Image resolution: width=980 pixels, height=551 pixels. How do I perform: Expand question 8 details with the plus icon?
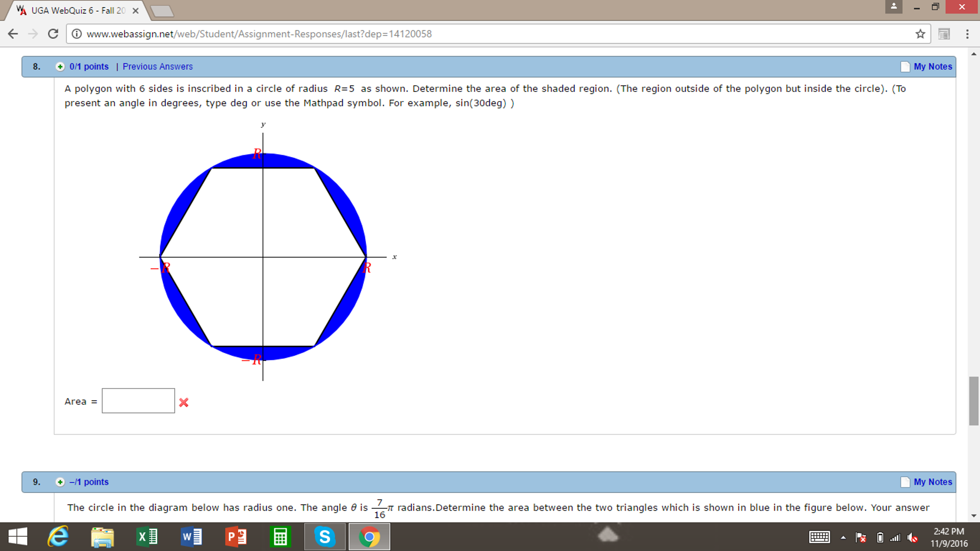click(59, 67)
